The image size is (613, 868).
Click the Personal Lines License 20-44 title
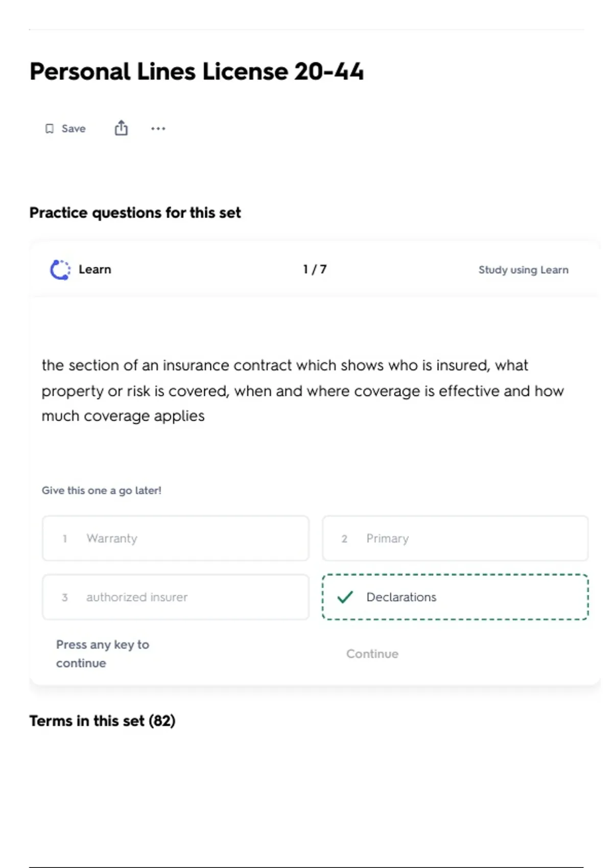tap(197, 71)
